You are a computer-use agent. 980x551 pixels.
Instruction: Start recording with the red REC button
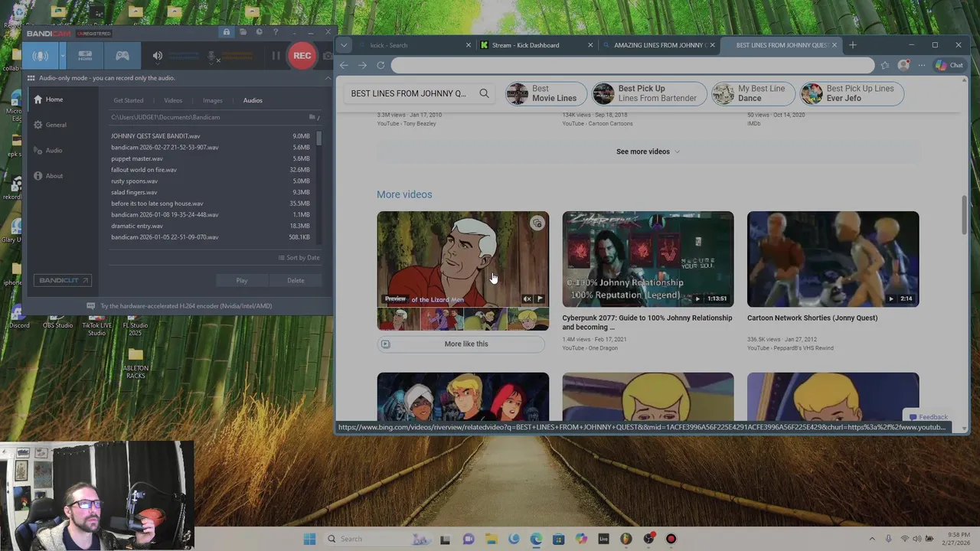pyautogui.click(x=302, y=55)
